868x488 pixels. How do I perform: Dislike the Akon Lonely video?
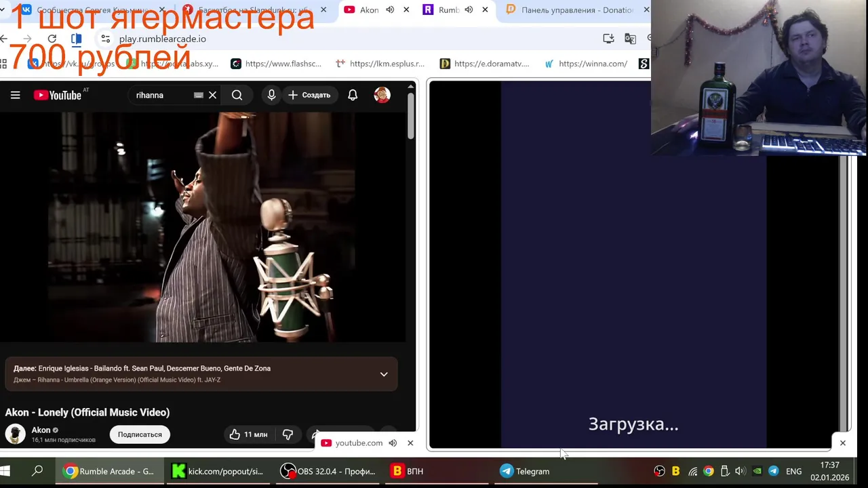(x=288, y=434)
